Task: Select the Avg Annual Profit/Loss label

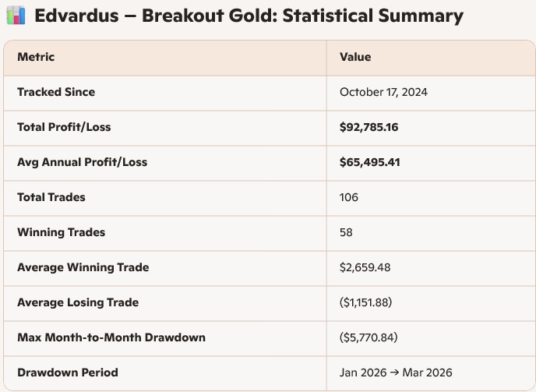Action: [x=82, y=162]
